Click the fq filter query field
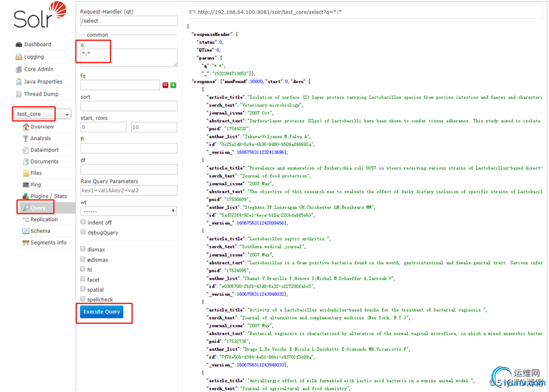 tap(120, 85)
